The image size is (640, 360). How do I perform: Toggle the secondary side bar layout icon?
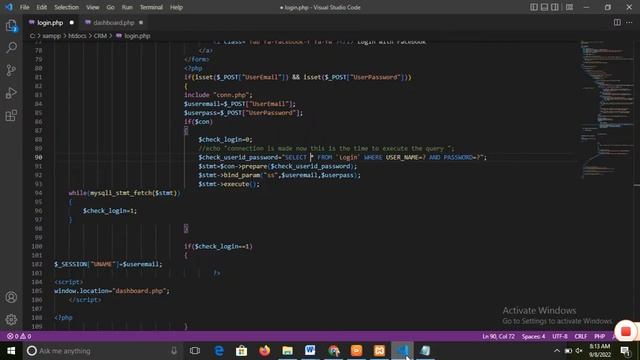coord(555,7)
